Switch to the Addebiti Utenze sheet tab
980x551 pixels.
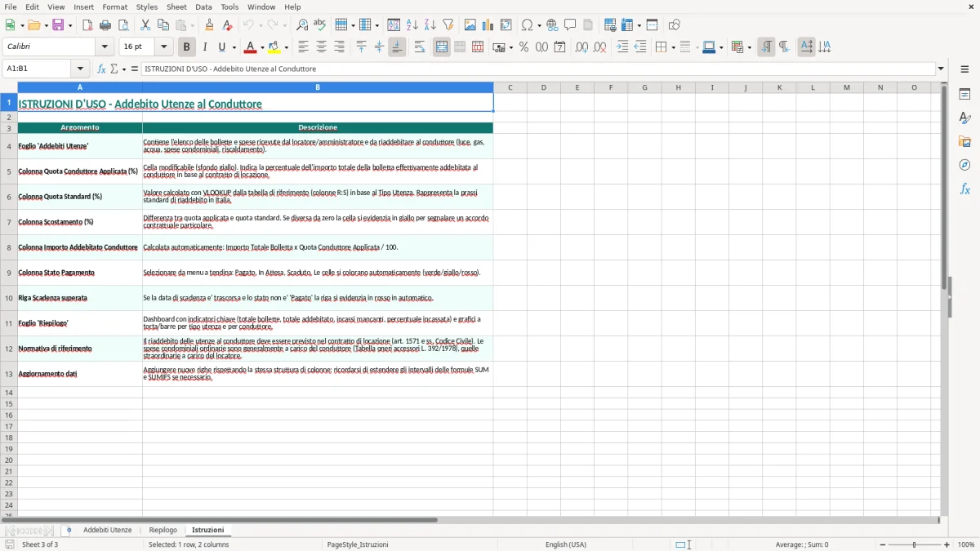107,531
